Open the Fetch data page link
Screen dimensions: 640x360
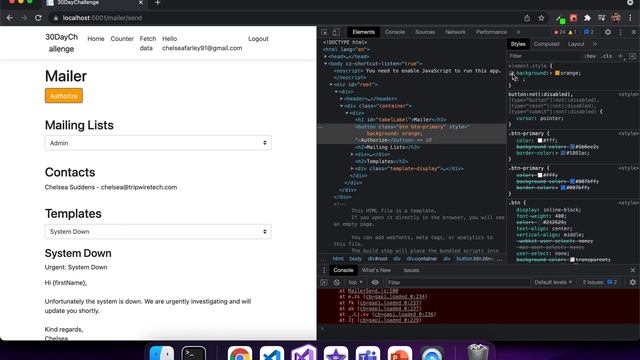point(148,43)
